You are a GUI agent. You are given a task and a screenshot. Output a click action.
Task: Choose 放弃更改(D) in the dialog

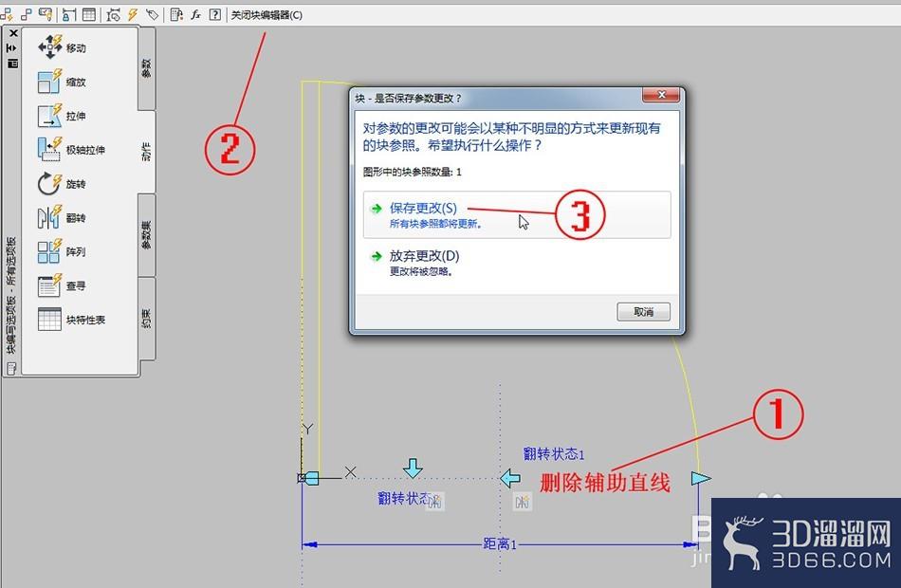point(517,262)
